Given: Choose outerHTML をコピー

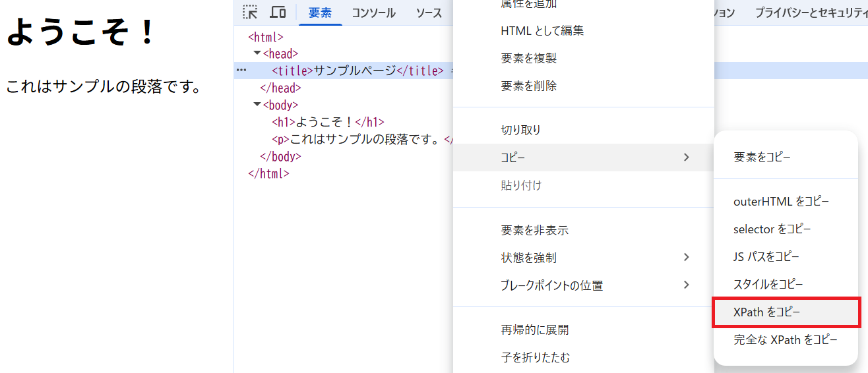Looking at the screenshot, I should [x=781, y=202].
